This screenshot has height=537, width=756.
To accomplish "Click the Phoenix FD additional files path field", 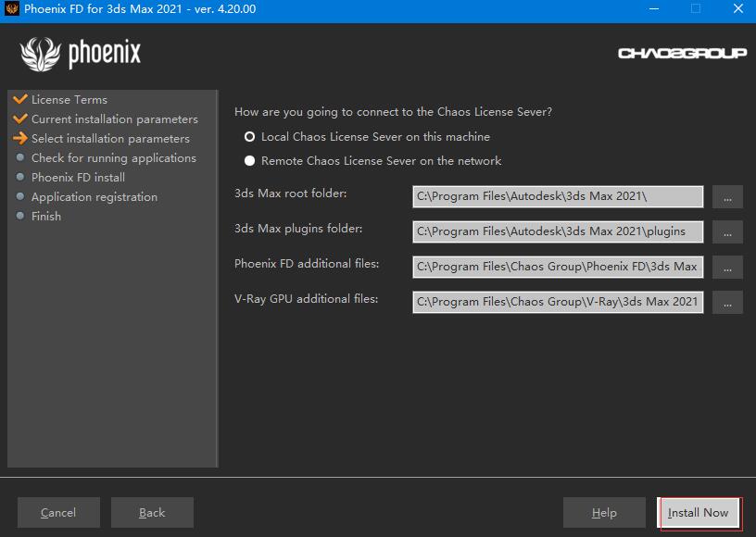I will (558, 267).
